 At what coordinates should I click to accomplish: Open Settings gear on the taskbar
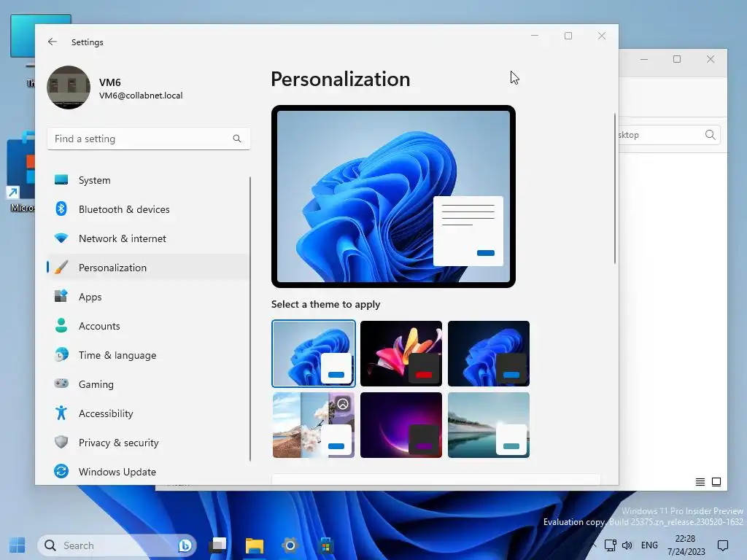(x=290, y=545)
